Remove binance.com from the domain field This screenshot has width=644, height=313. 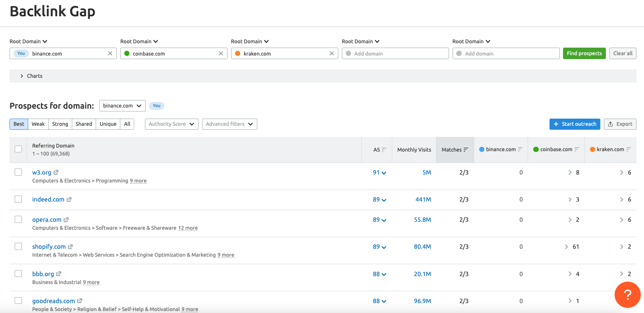pyautogui.click(x=110, y=54)
